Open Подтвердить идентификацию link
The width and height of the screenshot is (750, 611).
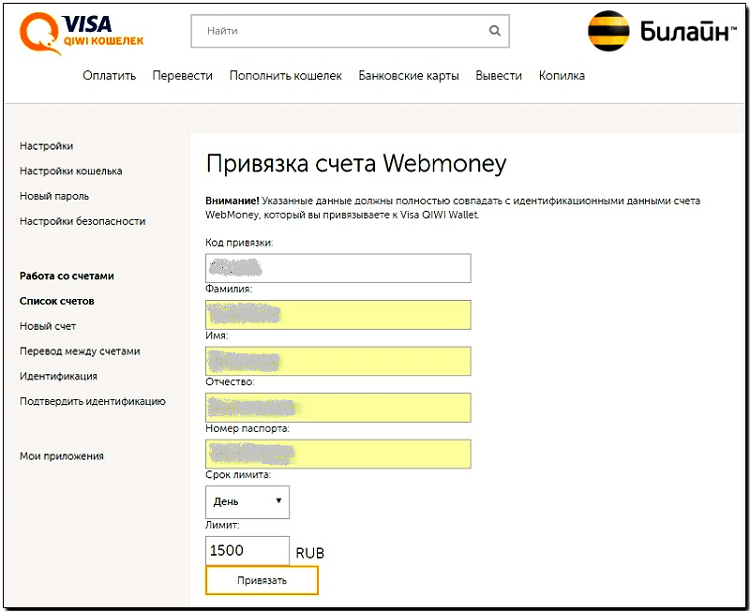click(92, 401)
